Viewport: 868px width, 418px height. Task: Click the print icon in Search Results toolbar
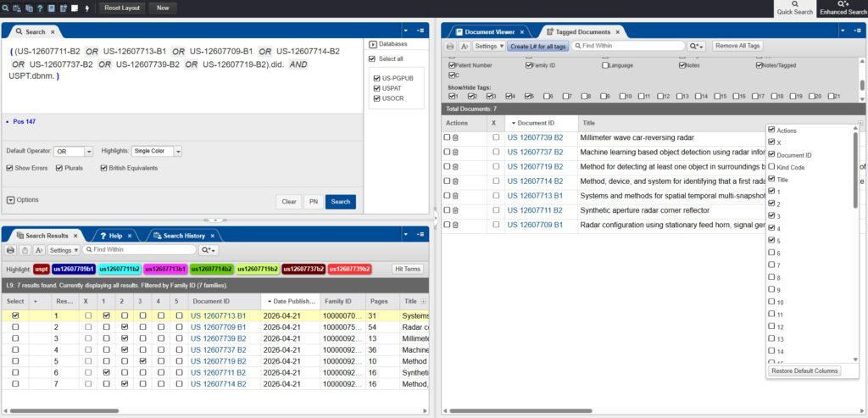(x=11, y=250)
